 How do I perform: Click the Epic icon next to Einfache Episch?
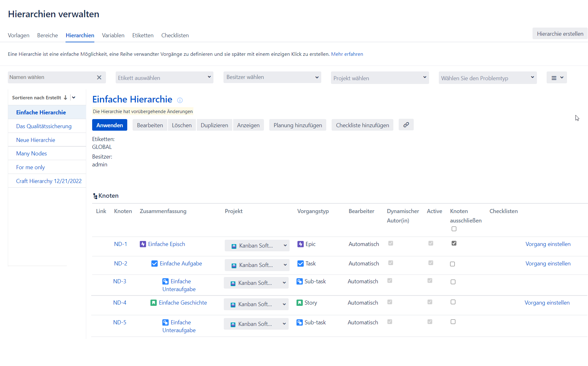[143, 244]
